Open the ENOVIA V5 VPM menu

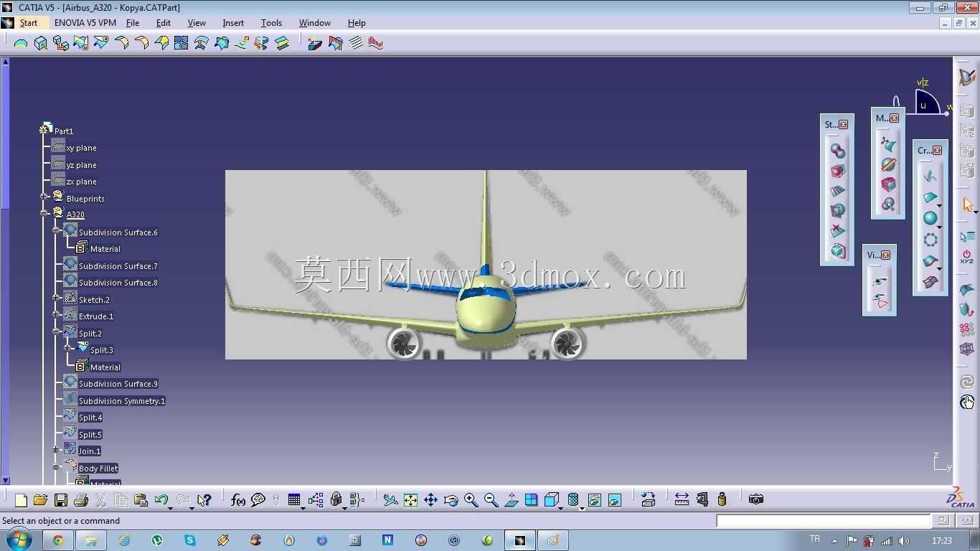click(85, 23)
